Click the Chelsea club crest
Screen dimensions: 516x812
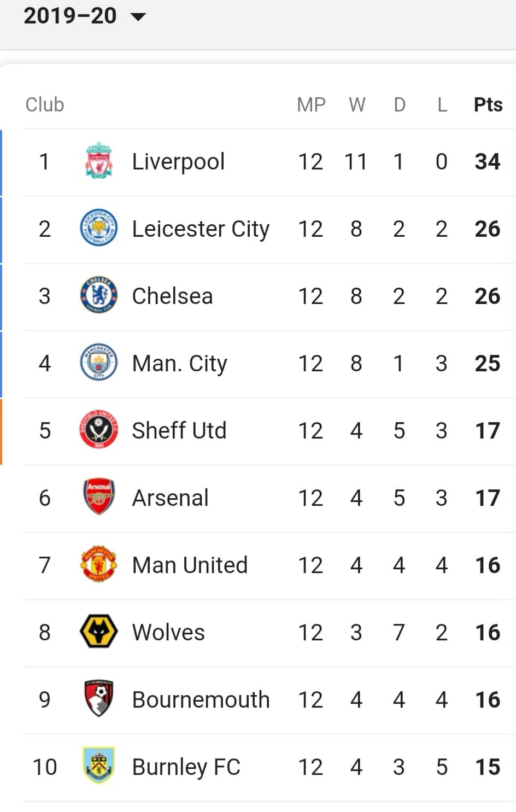[x=99, y=296]
